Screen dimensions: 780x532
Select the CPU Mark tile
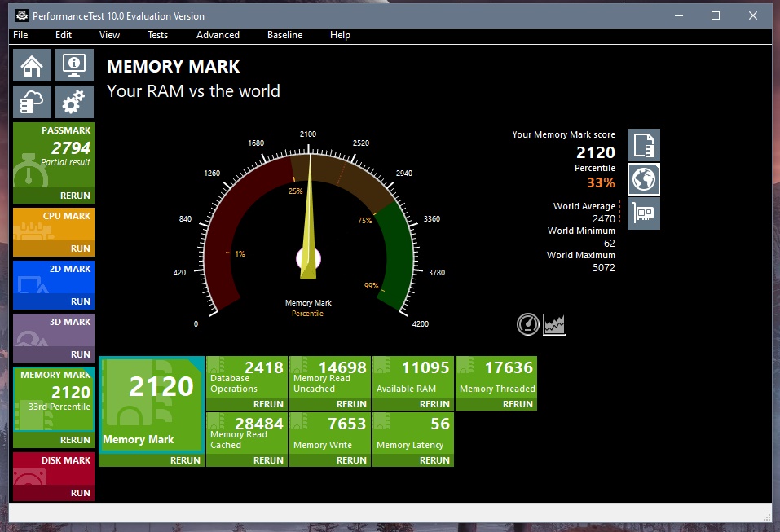(x=54, y=224)
